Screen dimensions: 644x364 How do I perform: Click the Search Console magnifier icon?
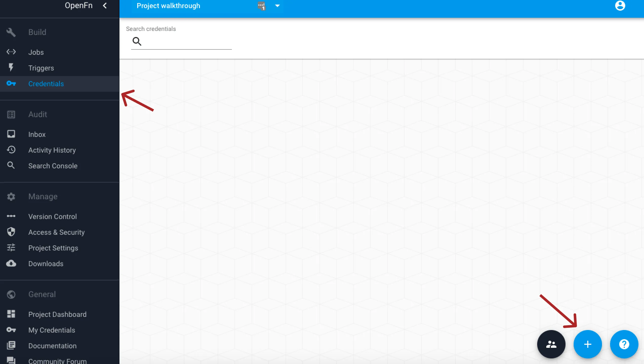[11, 165]
